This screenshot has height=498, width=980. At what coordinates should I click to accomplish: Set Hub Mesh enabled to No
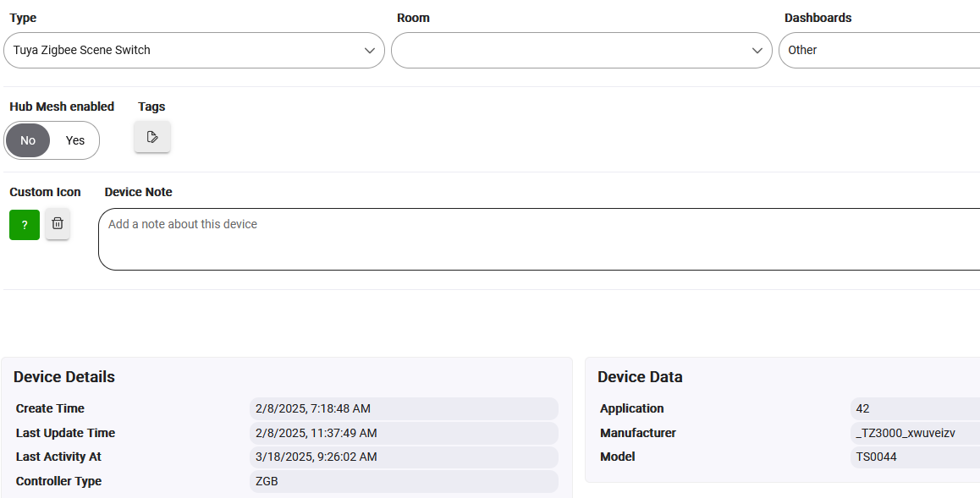[x=28, y=140]
